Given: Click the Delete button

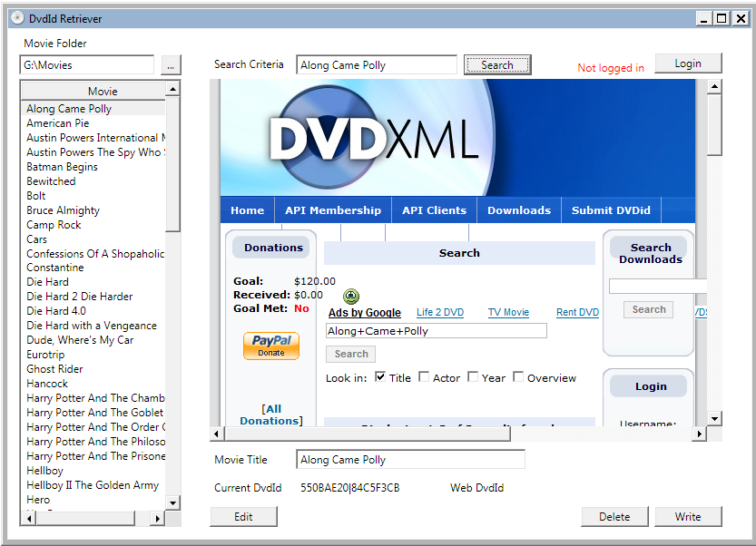Looking at the screenshot, I should (614, 517).
